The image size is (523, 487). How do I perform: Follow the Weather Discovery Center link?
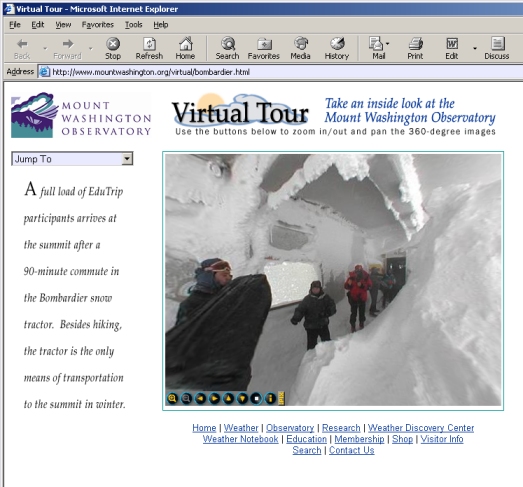421,428
